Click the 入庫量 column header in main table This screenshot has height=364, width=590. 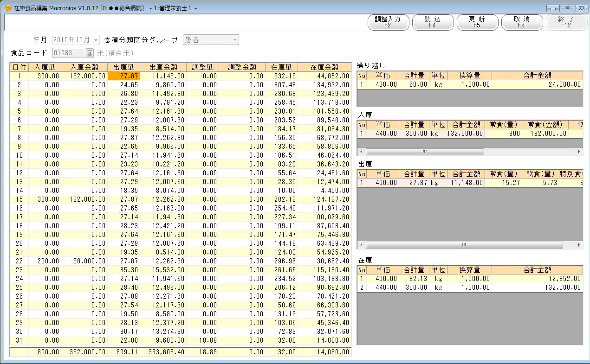(x=45, y=67)
